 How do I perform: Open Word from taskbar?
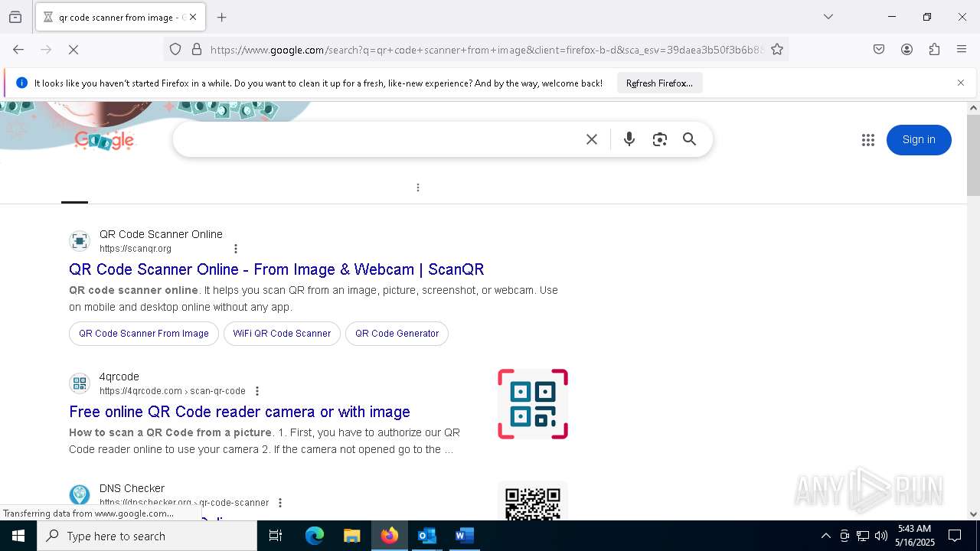(464, 536)
